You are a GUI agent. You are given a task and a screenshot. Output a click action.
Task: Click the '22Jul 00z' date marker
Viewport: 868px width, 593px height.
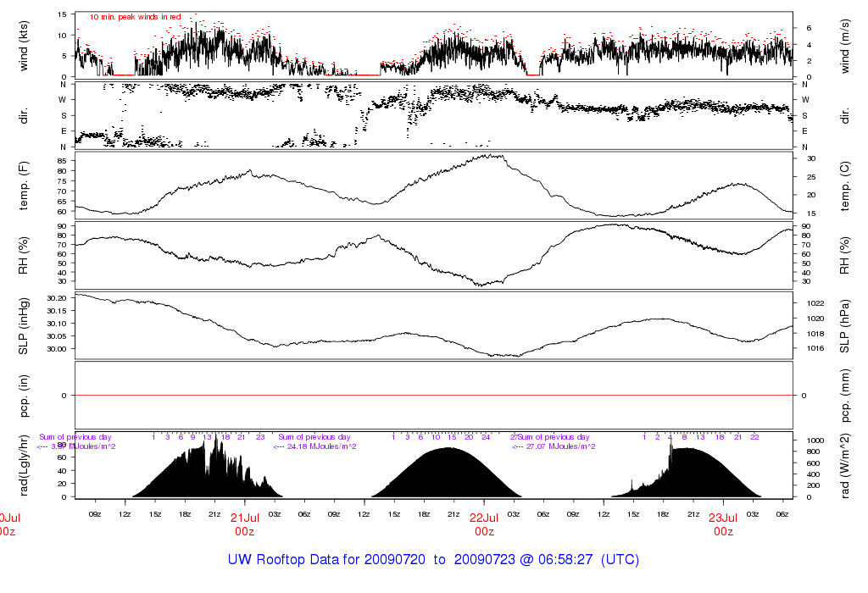coord(484,524)
